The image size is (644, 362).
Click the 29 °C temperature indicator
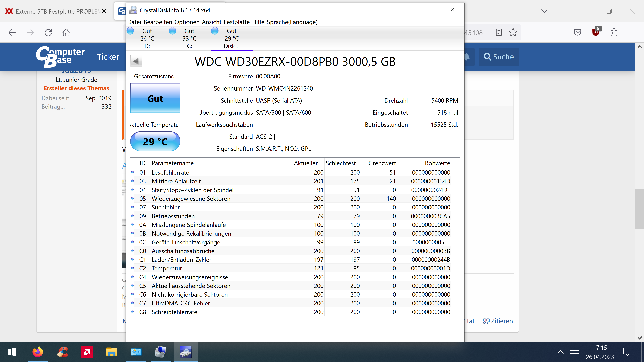tap(155, 141)
